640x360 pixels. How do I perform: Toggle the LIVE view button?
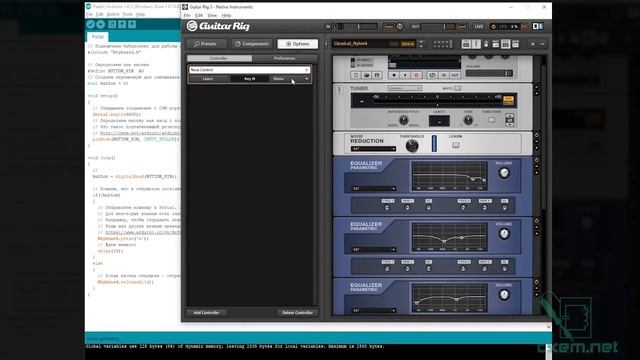coord(479,27)
